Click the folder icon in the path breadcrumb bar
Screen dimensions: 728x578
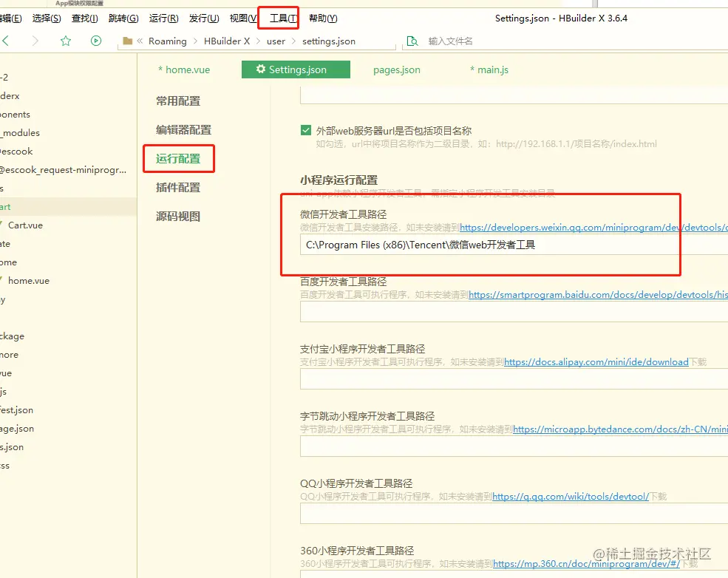(x=128, y=41)
